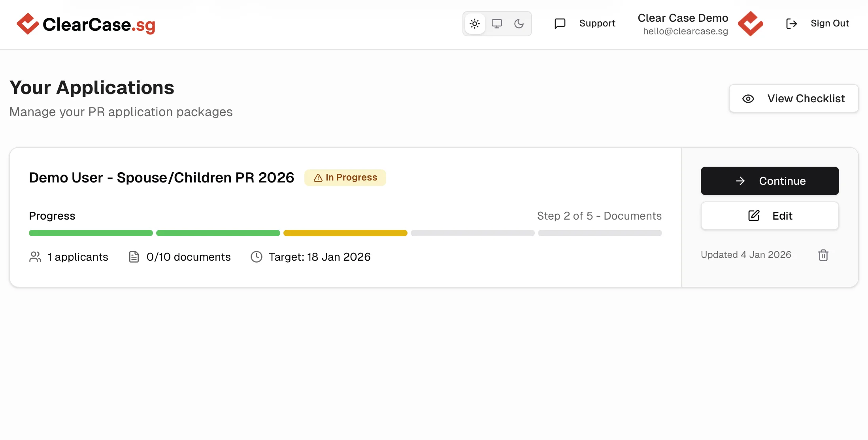868x440 pixels.
Task: Click Step 2 of 5 - Documents label
Action: coord(599,216)
